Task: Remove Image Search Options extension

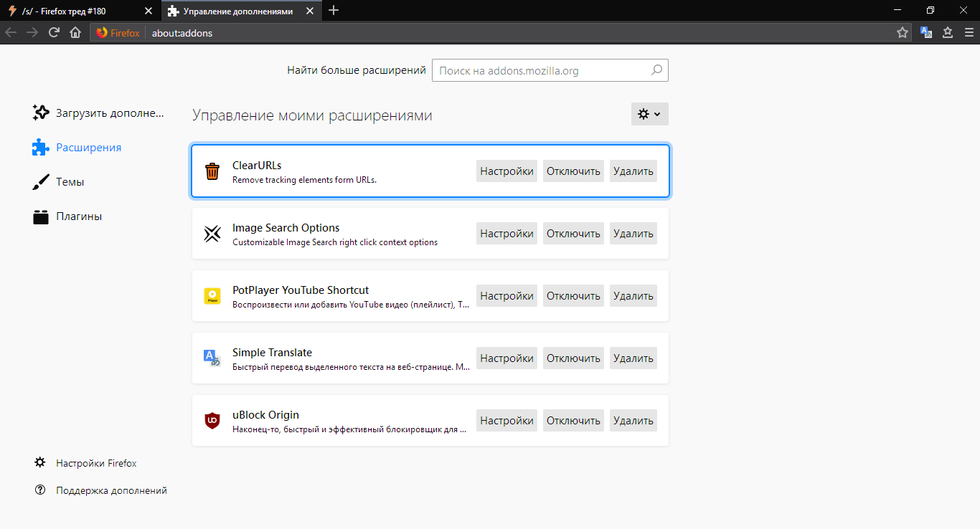Action: click(633, 234)
